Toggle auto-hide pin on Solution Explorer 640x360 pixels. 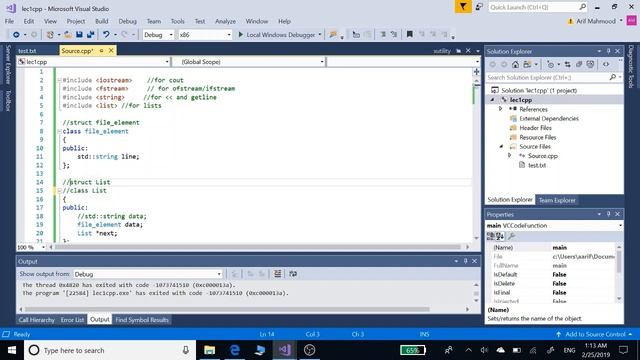pyautogui.click(x=608, y=51)
